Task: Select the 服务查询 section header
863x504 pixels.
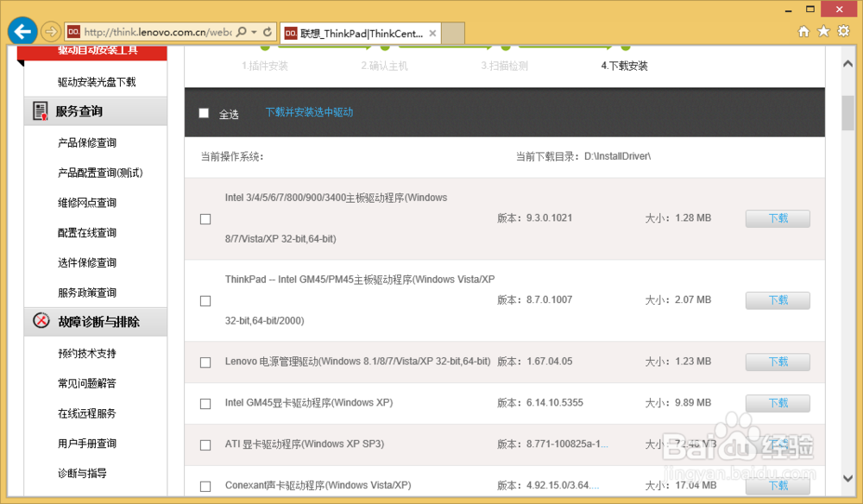Action: tap(96, 111)
